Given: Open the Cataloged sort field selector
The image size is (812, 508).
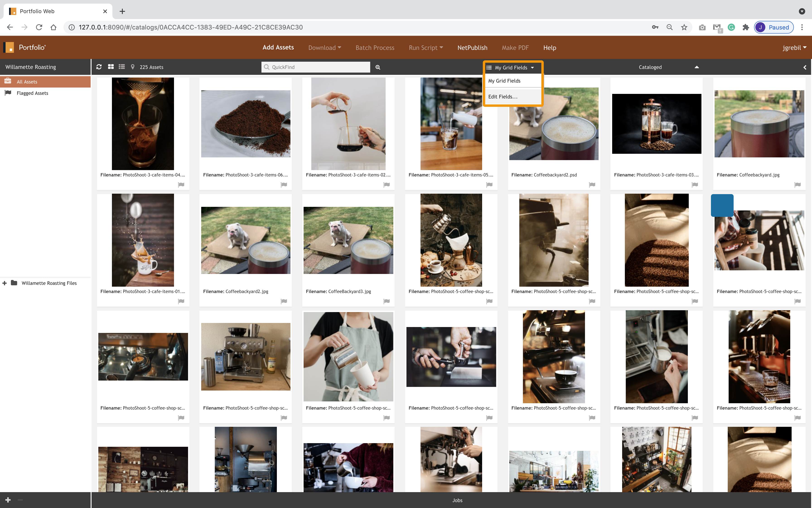Looking at the screenshot, I should point(650,67).
